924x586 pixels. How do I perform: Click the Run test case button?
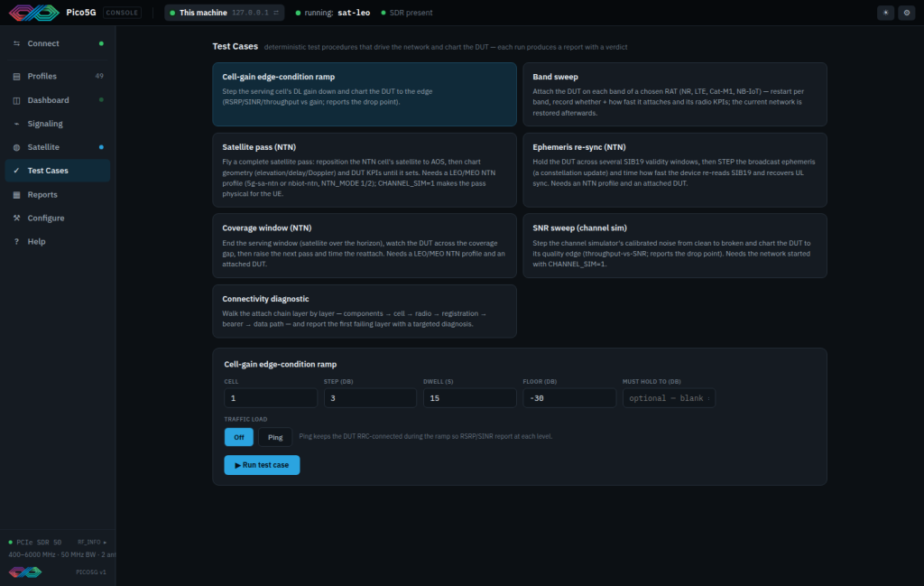click(262, 465)
